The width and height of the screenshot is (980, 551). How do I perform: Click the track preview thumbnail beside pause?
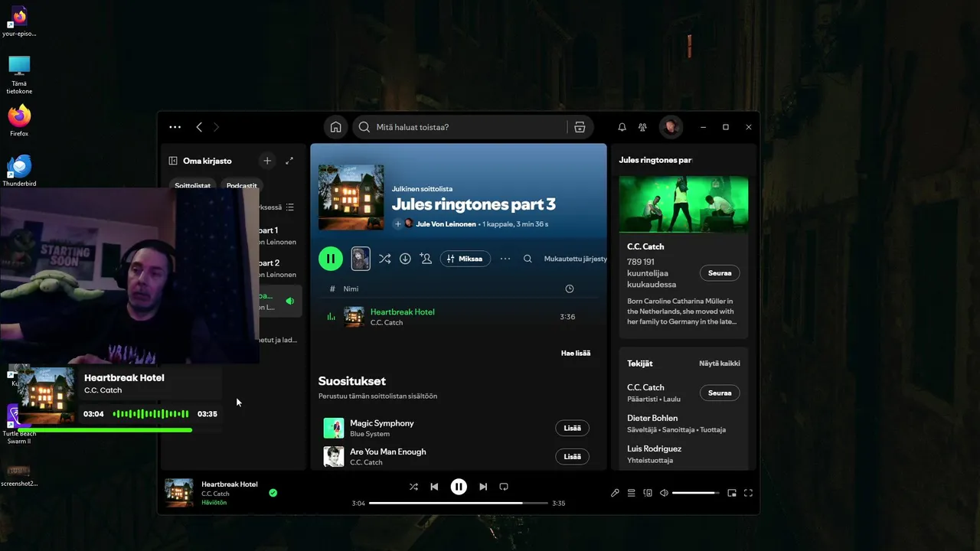[x=361, y=259]
